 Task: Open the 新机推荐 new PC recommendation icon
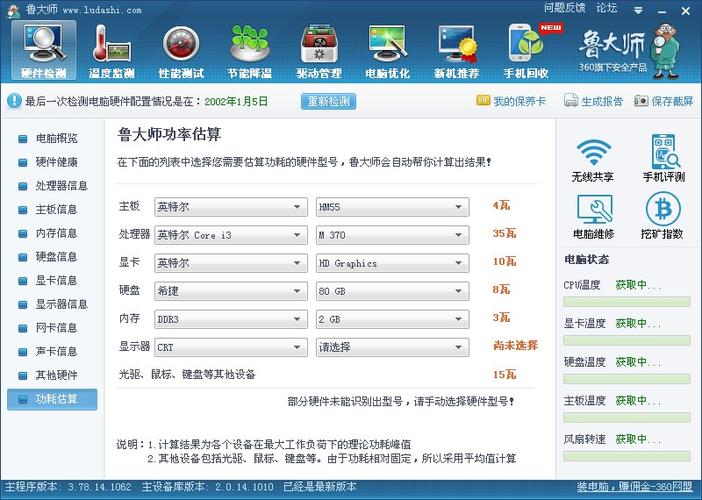pyautogui.click(x=456, y=51)
